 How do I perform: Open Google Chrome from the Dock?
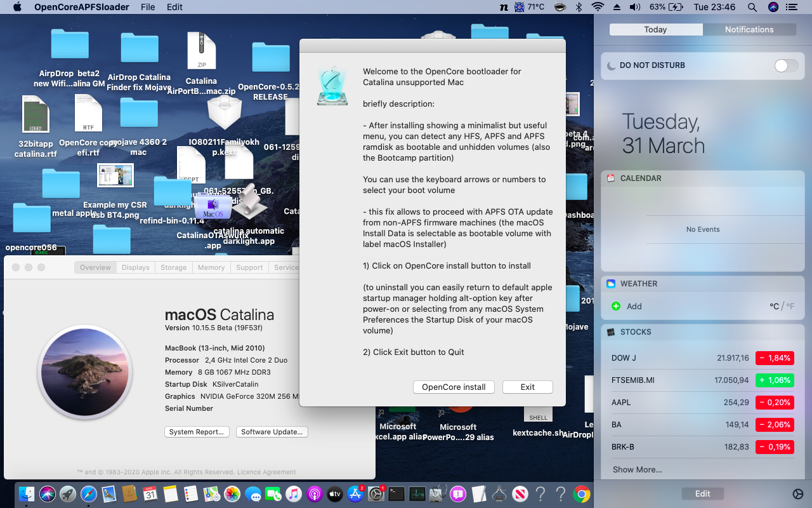coord(581,493)
